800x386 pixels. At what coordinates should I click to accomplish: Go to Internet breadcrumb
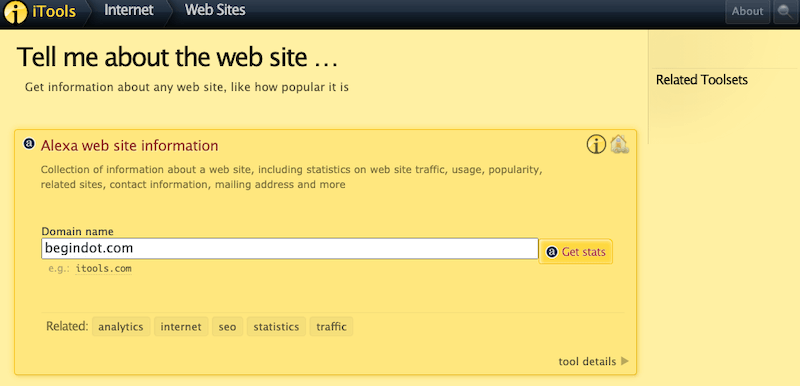point(129,10)
